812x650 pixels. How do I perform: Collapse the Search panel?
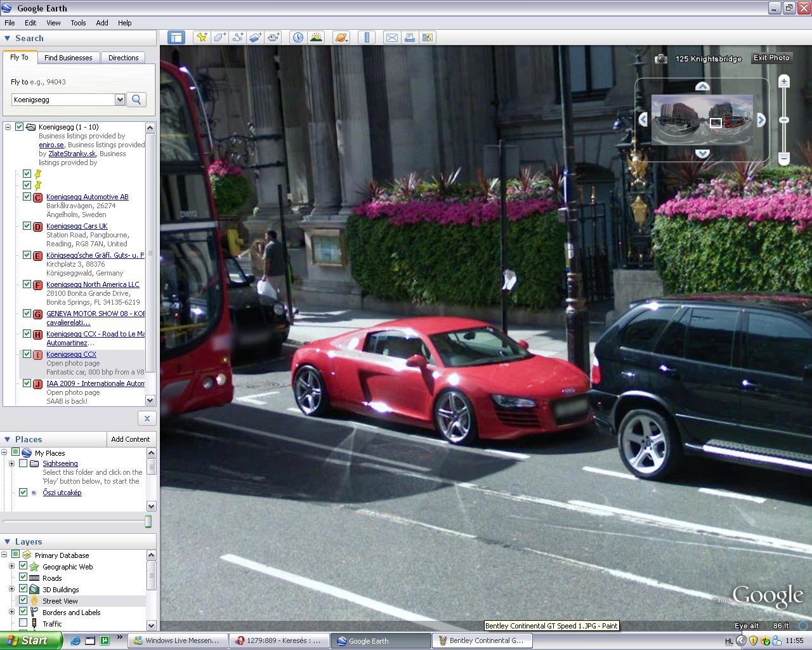click(x=8, y=38)
